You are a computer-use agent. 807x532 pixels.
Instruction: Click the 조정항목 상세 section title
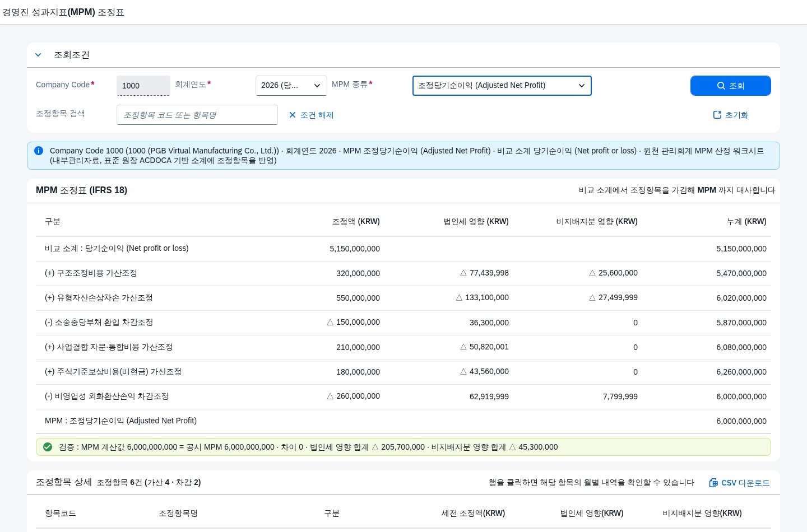64,482
